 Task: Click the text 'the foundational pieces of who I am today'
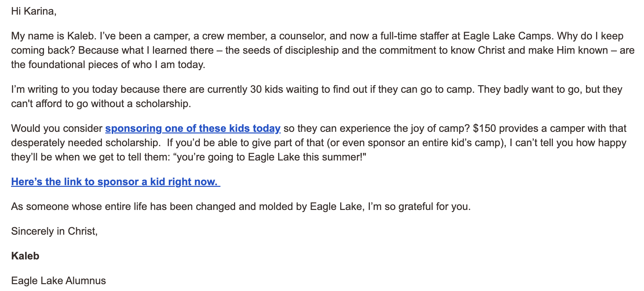108,65
